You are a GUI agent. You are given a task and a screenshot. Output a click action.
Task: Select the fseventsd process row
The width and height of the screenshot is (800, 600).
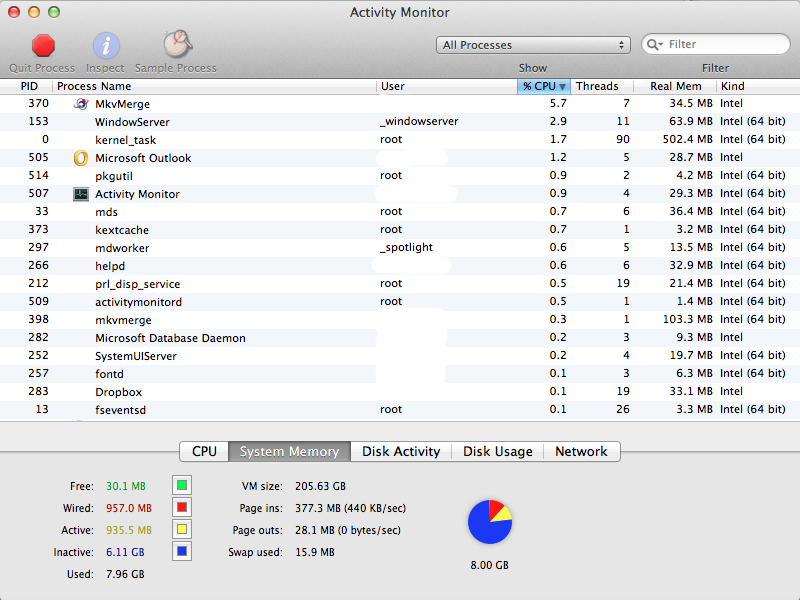tap(400, 410)
